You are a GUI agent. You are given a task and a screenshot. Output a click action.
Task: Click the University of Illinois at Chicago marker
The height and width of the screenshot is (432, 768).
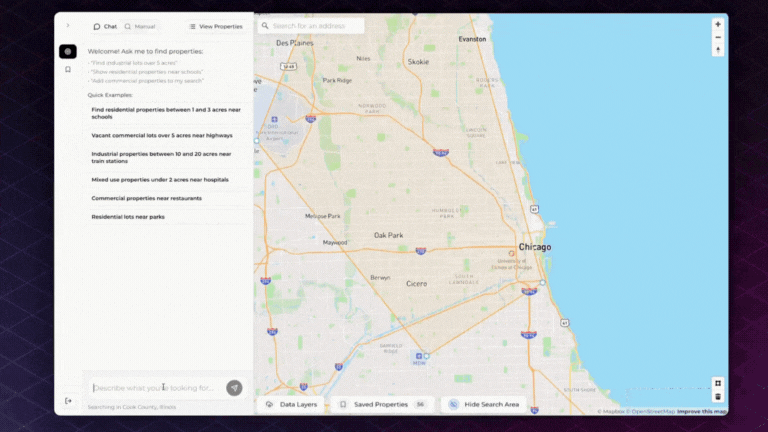(511, 254)
